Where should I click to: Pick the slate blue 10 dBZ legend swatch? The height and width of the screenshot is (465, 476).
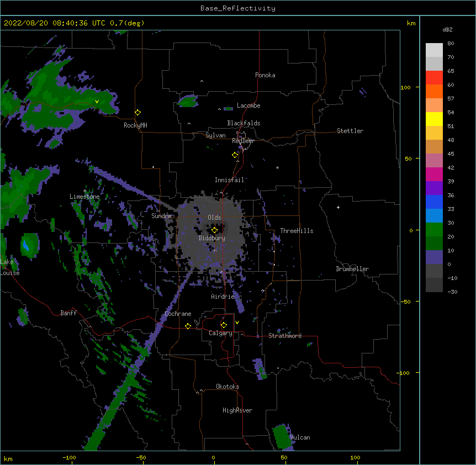(434, 257)
